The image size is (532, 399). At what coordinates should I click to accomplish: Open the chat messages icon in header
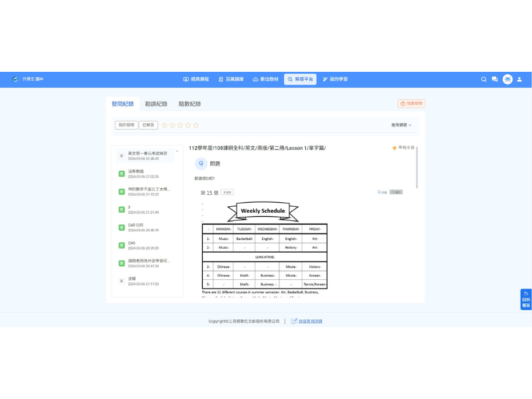tap(494, 79)
